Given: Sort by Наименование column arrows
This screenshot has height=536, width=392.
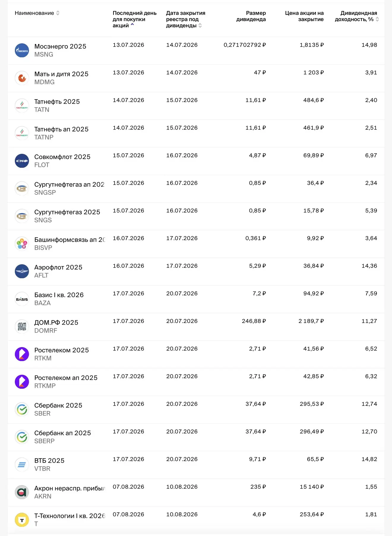Looking at the screenshot, I should pos(58,13).
